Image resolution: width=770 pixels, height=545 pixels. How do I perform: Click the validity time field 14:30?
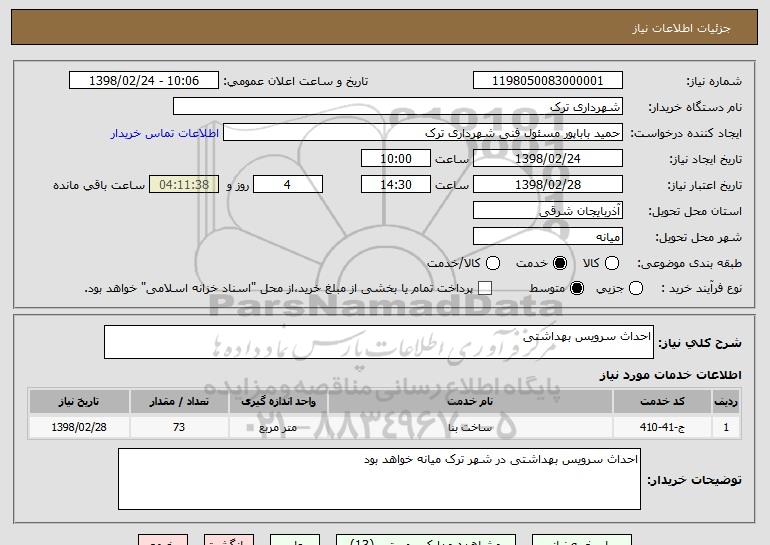pyautogui.click(x=396, y=185)
